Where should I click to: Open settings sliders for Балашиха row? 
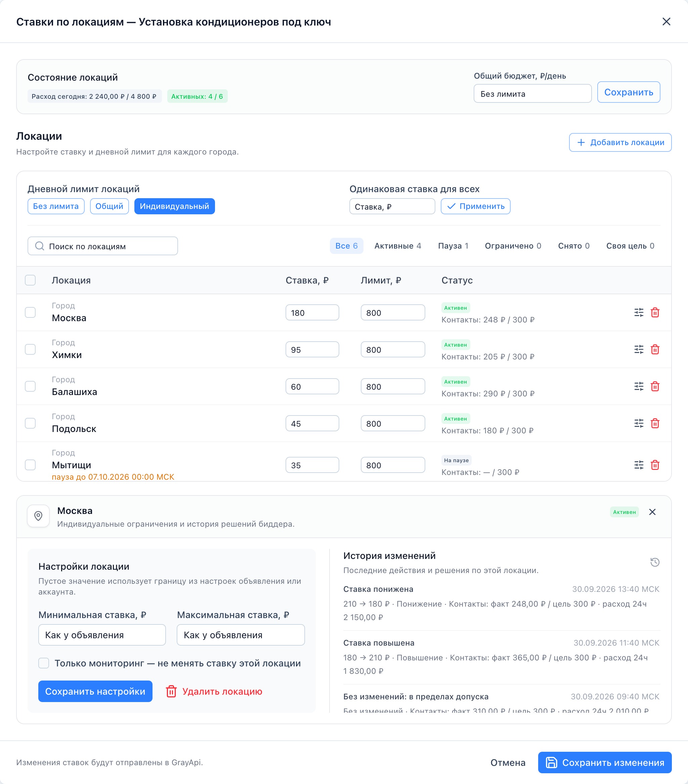tap(639, 386)
